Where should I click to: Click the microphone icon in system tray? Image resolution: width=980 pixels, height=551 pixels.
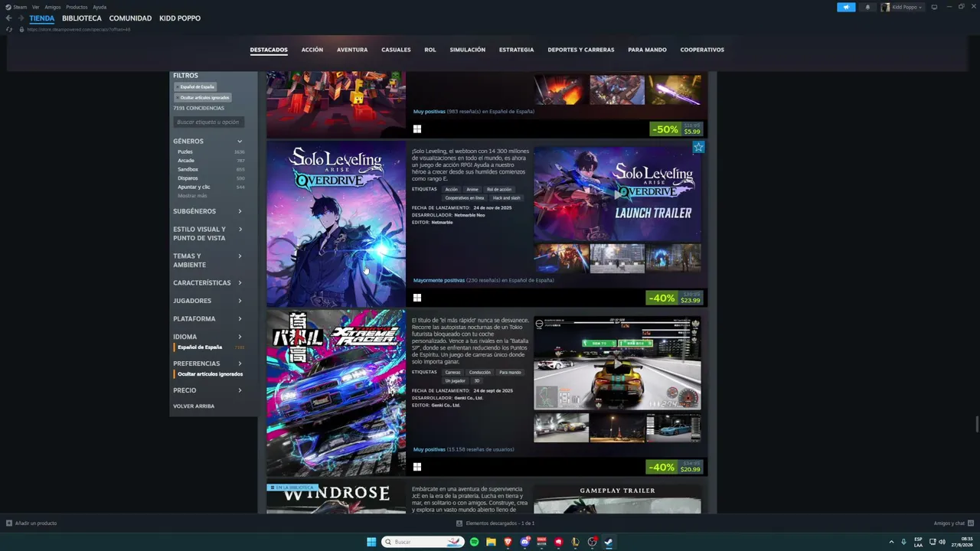point(904,542)
